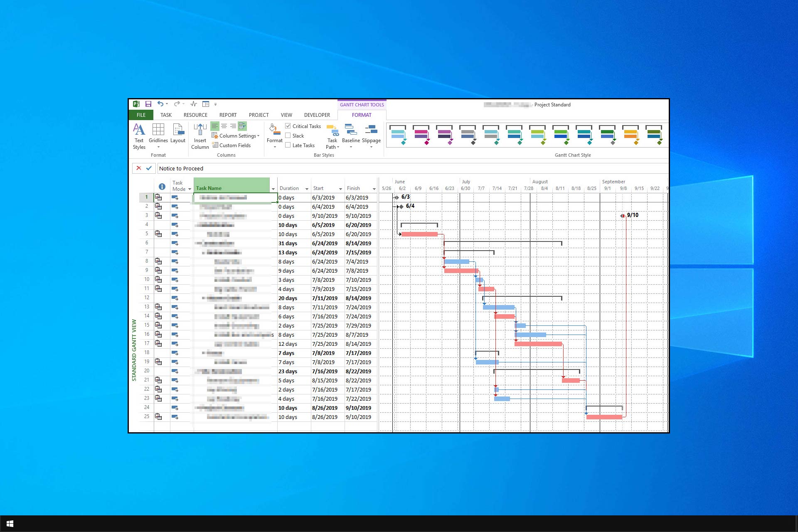Switch to the RESOURCE ribbon tab
The width and height of the screenshot is (798, 532).
click(x=195, y=115)
